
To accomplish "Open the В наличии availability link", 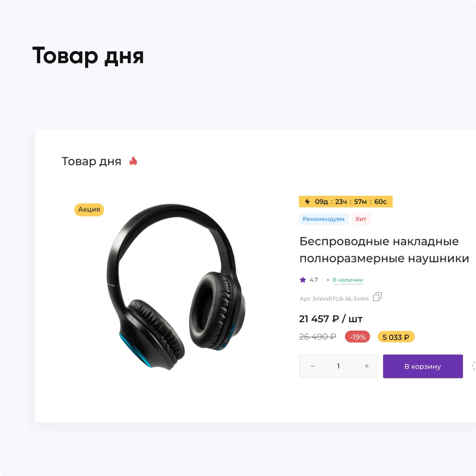I will [x=348, y=280].
